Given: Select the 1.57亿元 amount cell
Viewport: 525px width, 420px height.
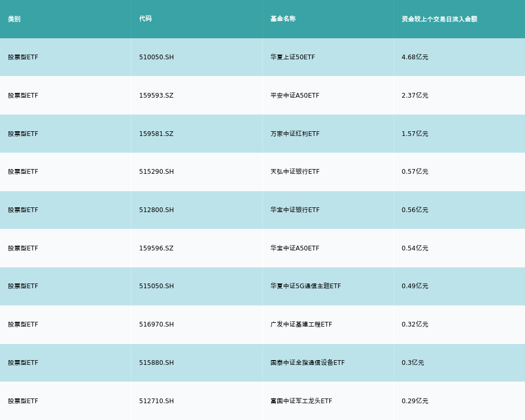Looking at the screenshot, I should pos(415,134).
